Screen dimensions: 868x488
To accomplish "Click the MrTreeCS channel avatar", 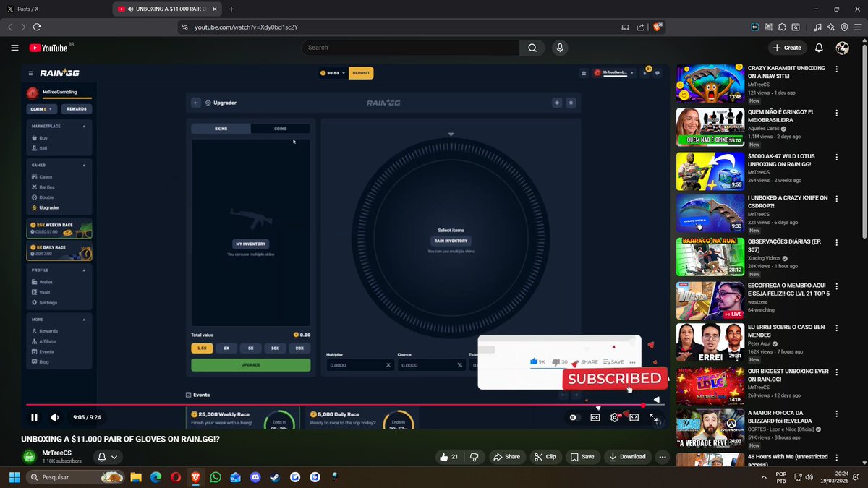I will click(29, 457).
